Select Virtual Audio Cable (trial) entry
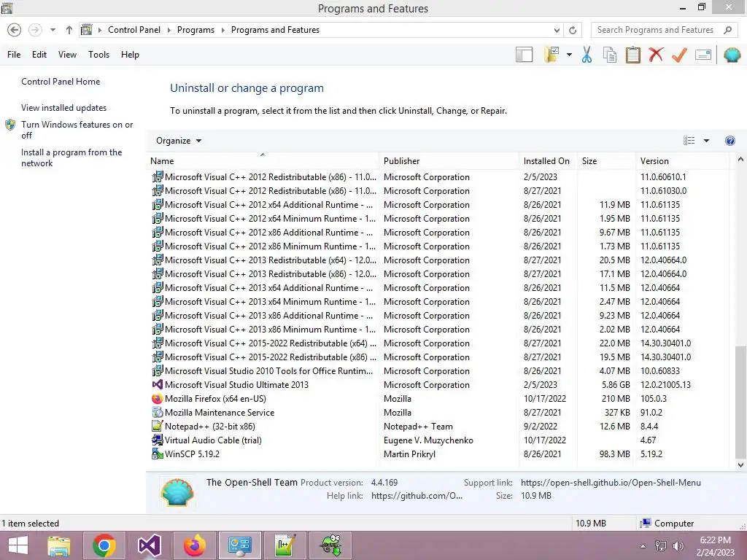Image resolution: width=747 pixels, height=560 pixels. click(438, 440)
